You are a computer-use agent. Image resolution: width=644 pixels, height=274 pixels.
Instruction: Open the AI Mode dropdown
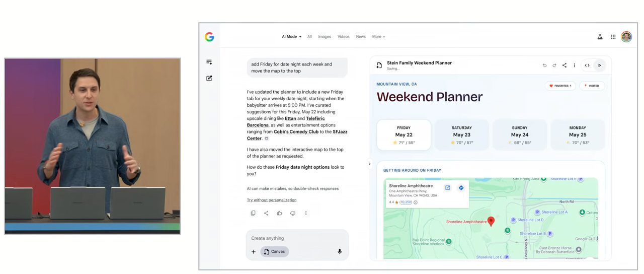(291, 37)
